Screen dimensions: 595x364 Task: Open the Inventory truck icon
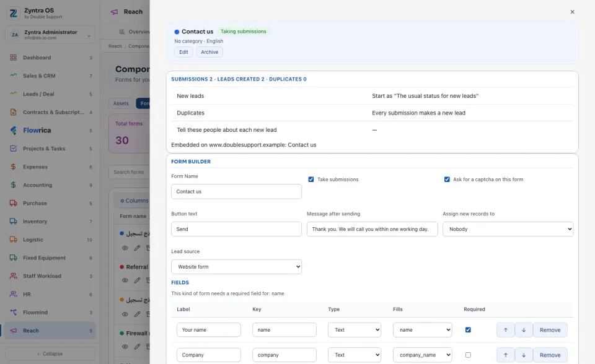coord(13,221)
